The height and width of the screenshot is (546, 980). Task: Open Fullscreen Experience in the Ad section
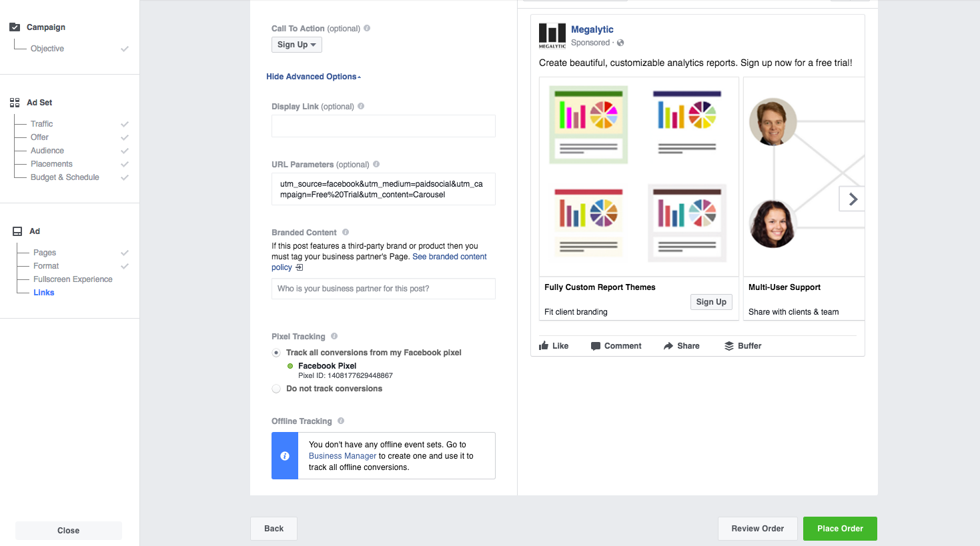click(x=73, y=279)
